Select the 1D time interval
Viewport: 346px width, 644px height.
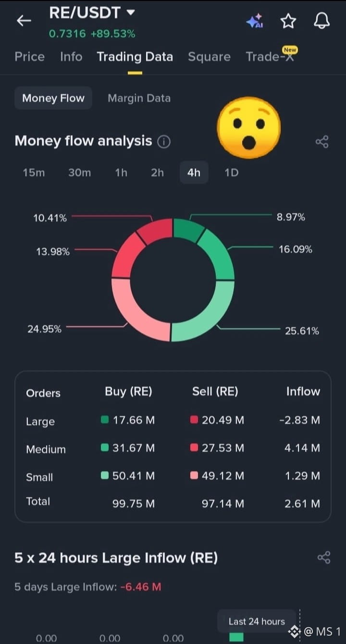click(232, 173)
